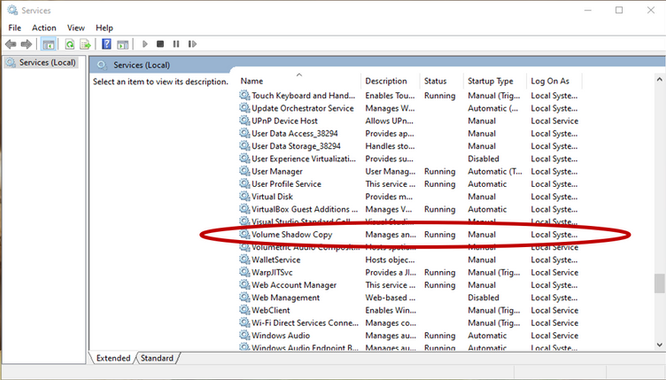
Task: Click the vertical scrollbar thumb
Action: tap(659, 283)
